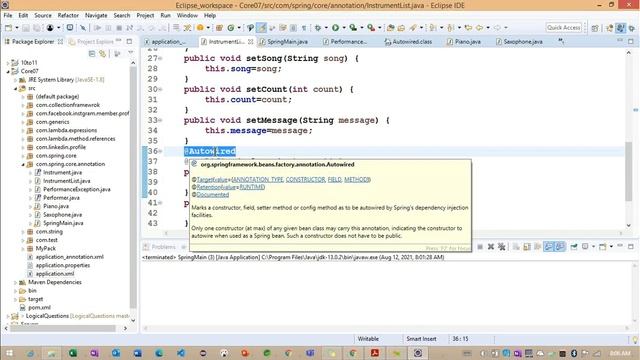Image resolution: width=640 pixels, height=360 pixels.
Task: Open Package Explorer view menu dropdown
Action: pyautogui.click(x=131, y=53)
